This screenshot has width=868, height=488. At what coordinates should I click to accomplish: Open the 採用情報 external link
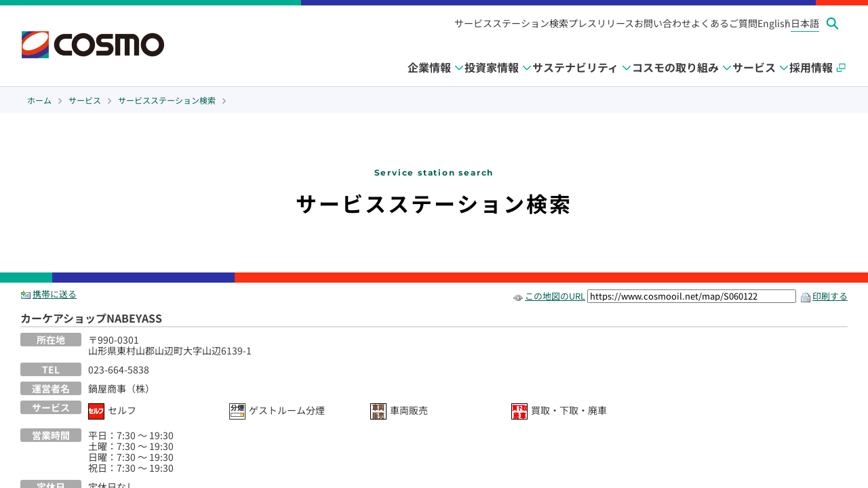tap(816, 68)
